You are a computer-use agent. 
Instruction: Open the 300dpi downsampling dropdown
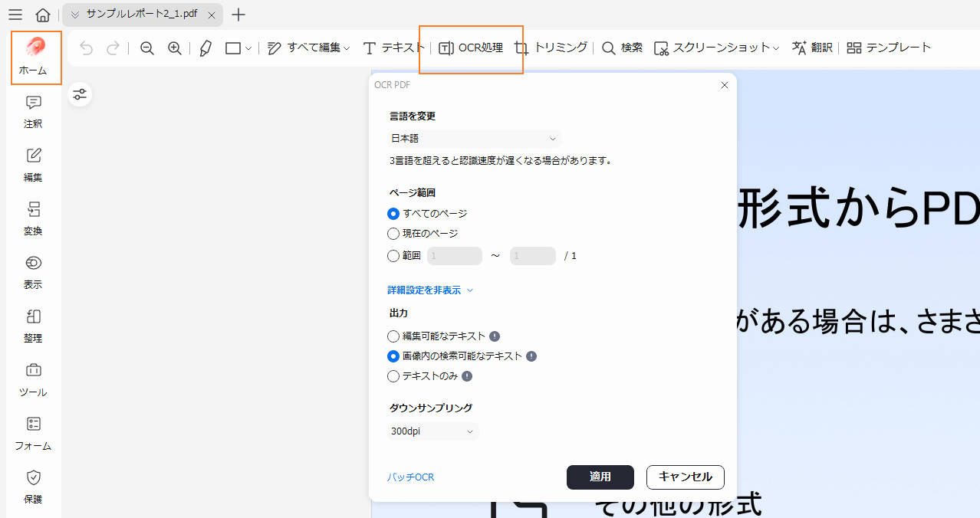433,431
